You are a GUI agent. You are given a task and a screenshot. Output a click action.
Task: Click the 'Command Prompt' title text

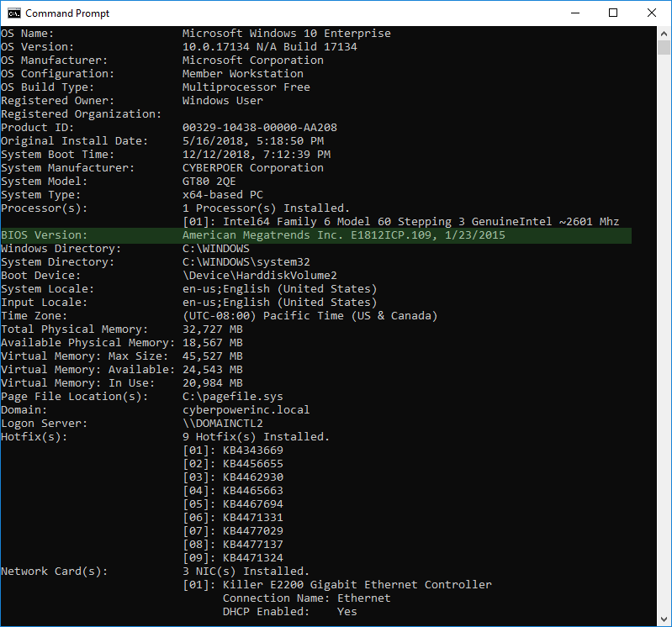tap(67, 13)
